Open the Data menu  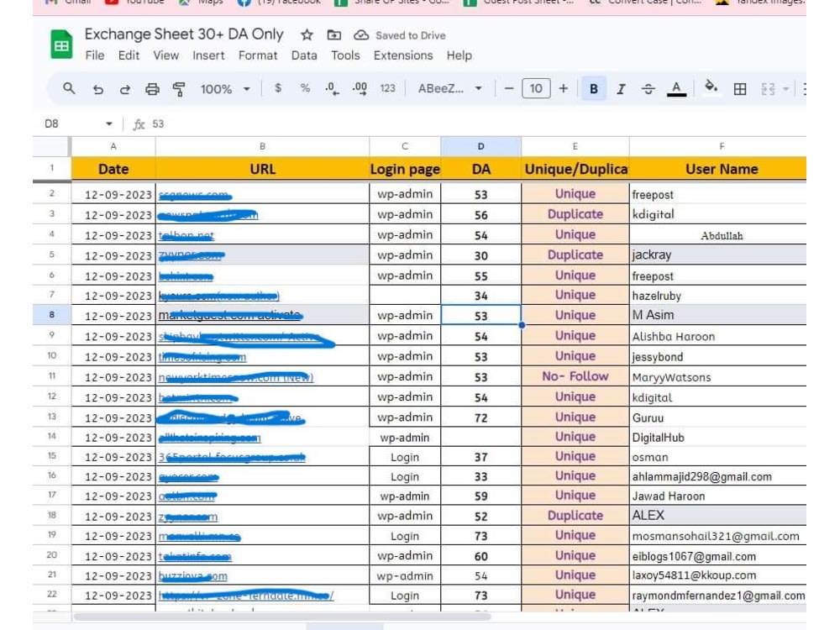coord(304,55)
